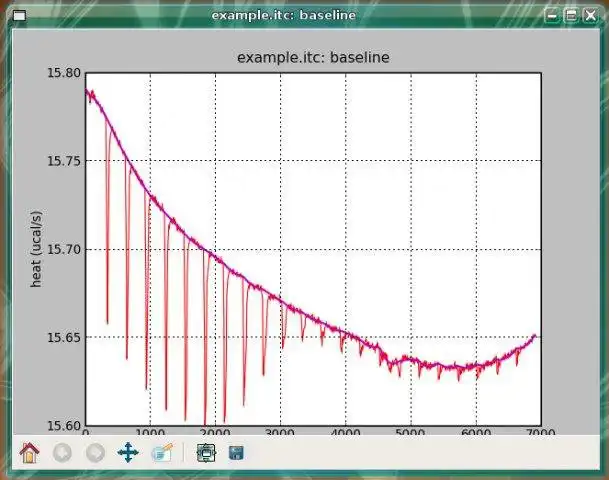
Task: Click the 15.65 y-axis tick label
Action: [64, 337]
